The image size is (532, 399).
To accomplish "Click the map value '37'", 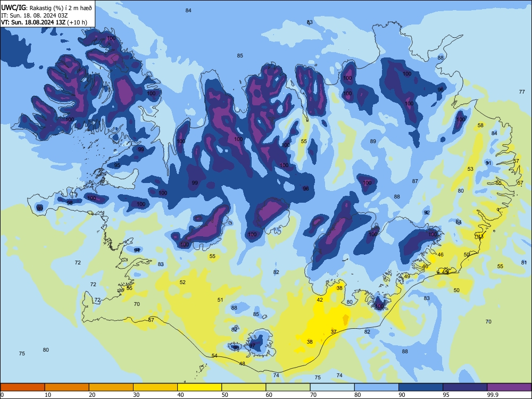I will pos(334,332).
